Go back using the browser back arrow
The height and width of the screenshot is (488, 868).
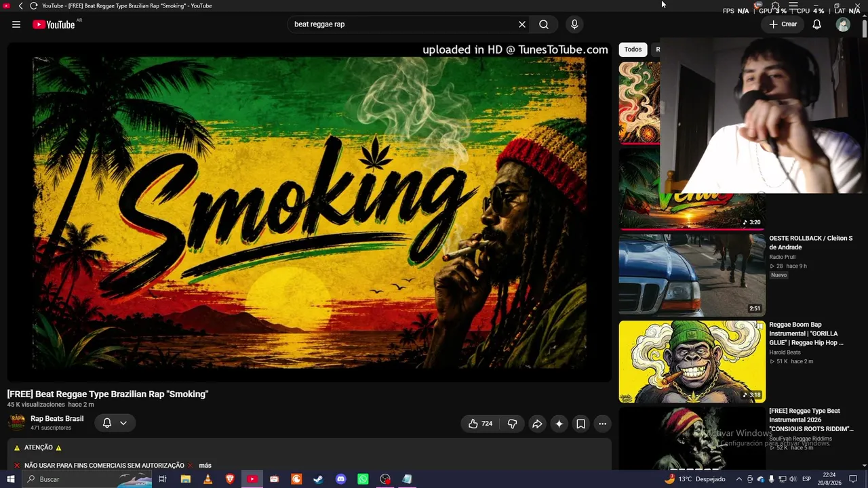click(x=20, y=5)
